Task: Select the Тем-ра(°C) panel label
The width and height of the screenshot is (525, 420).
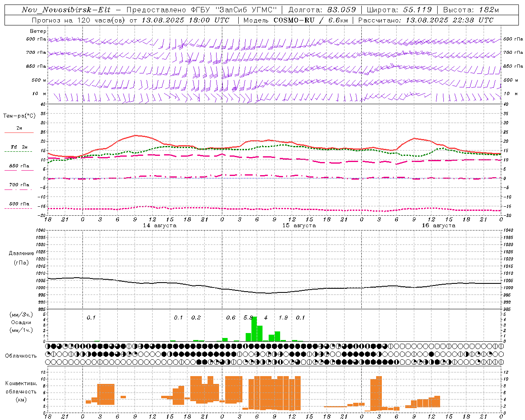Action: pyautogui.click(x=19, y=116)
